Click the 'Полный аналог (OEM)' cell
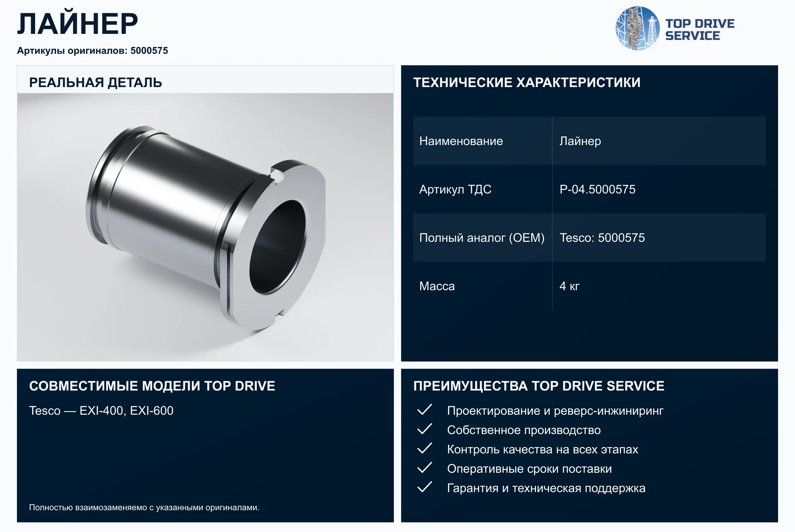Image resolution: width=795 pixels, height=532 pixels. (x=482, y=238)
